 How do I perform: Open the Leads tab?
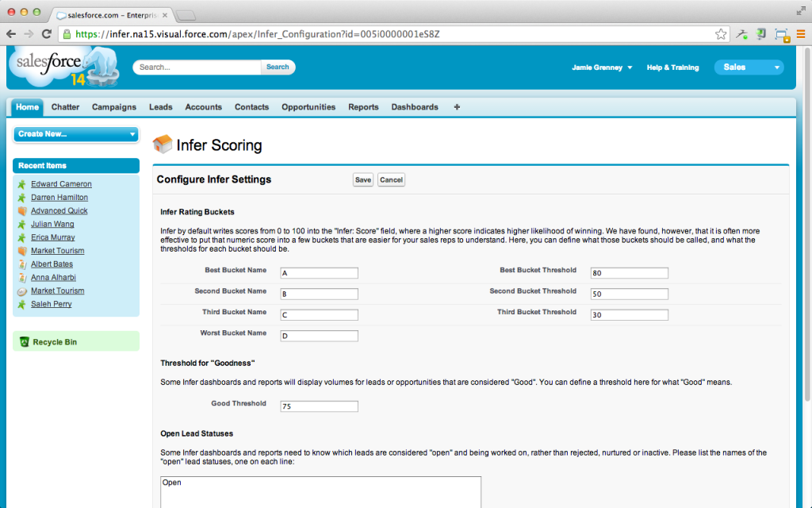[x=160, y=107]
